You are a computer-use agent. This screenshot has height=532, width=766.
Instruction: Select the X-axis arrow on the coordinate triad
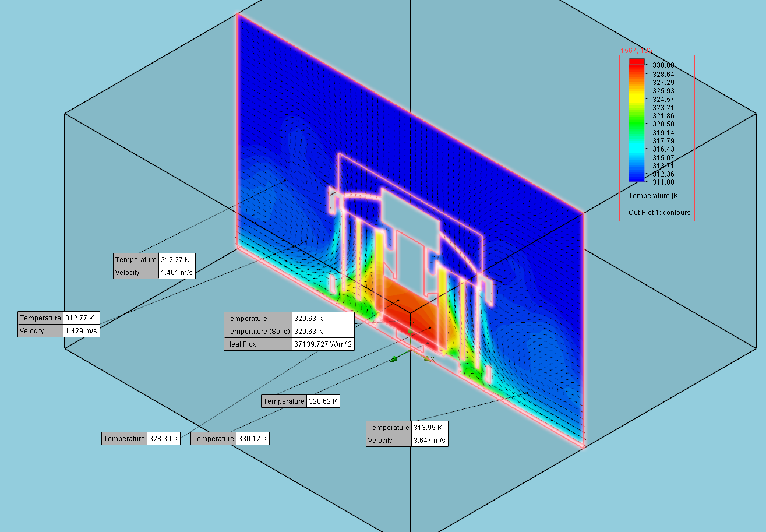click(x=427, y=358)
